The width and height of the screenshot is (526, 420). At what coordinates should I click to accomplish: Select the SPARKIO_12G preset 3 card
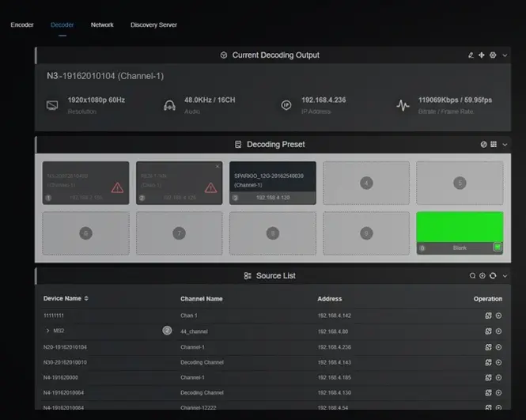pyautogui.click(x=273, y=183)
